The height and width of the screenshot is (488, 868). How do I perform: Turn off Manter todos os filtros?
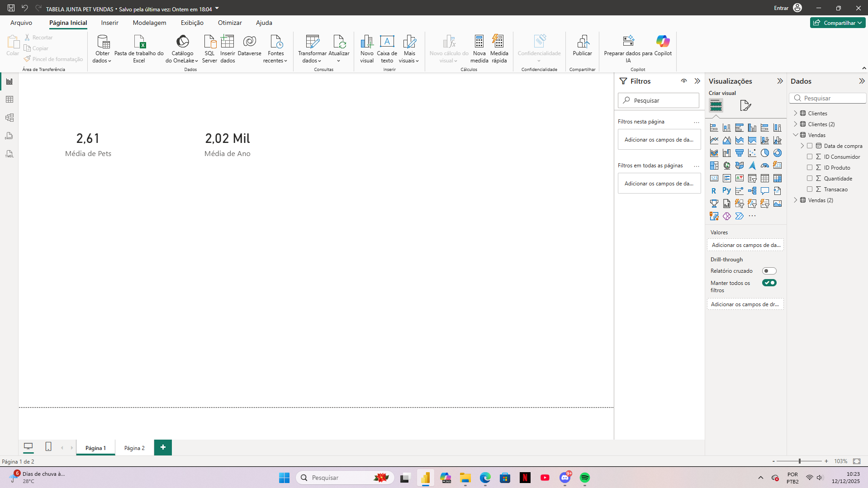(x=769, y=283)
